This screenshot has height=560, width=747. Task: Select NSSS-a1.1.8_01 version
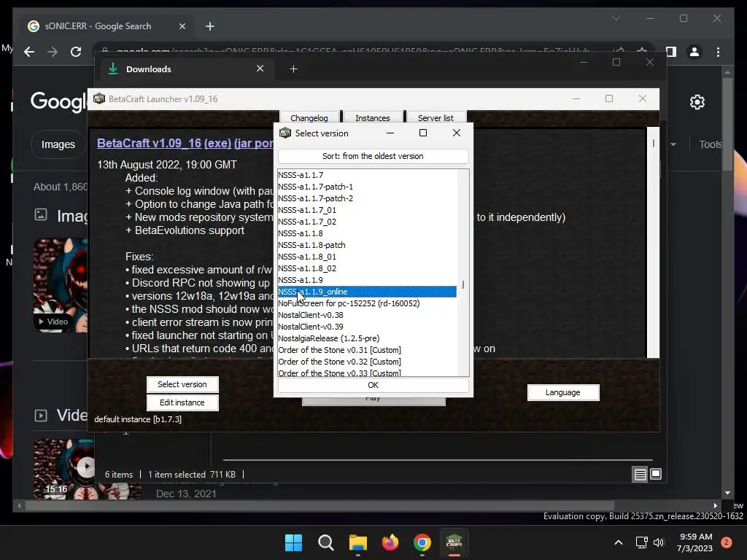(x=367, y=257)
